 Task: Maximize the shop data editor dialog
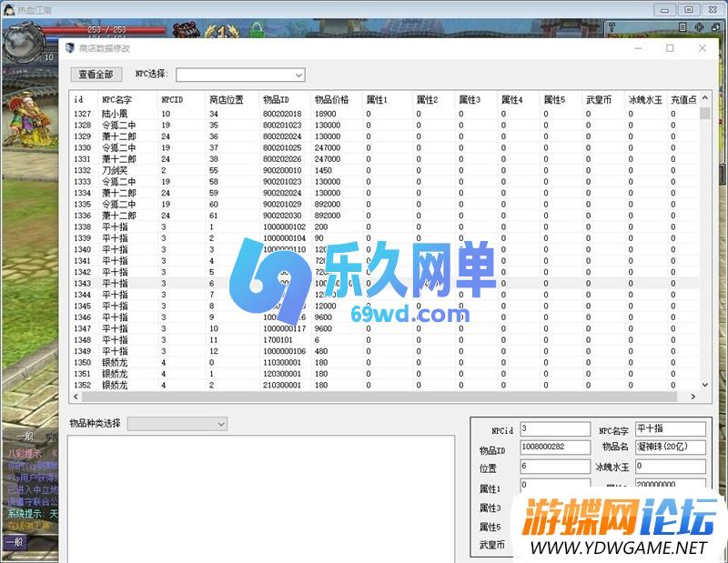(670, 48)
